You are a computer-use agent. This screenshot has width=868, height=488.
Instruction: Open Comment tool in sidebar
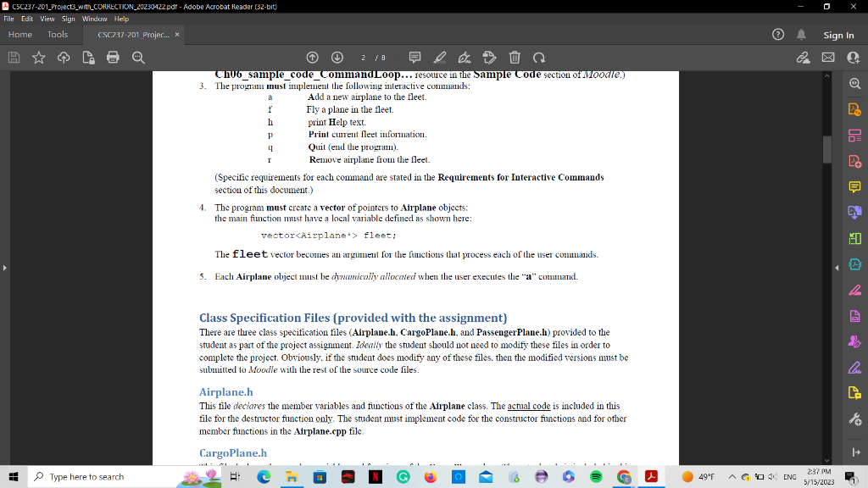click(x=854, y=187)
